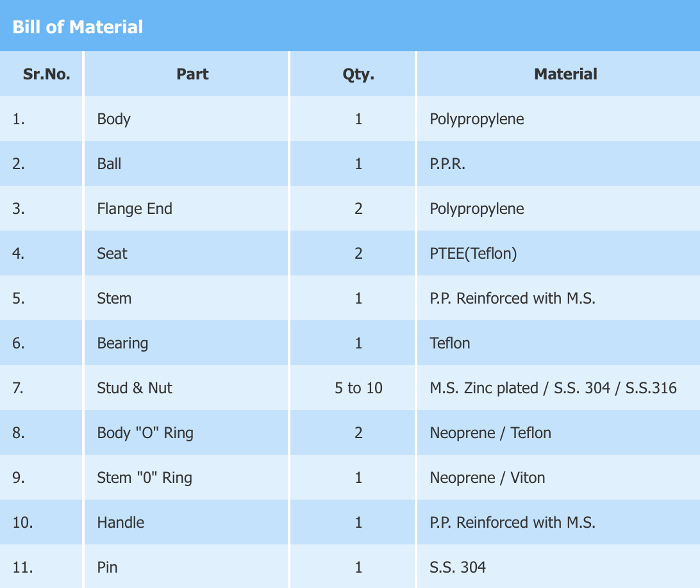Click the "Seat" part name
Viewport: 700px width, 588px height.
pos(112,254)
